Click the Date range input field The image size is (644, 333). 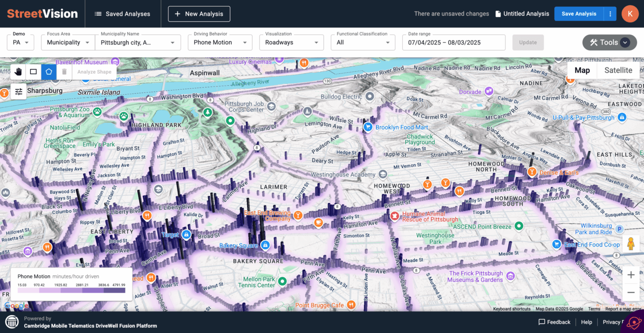[453, 42]
